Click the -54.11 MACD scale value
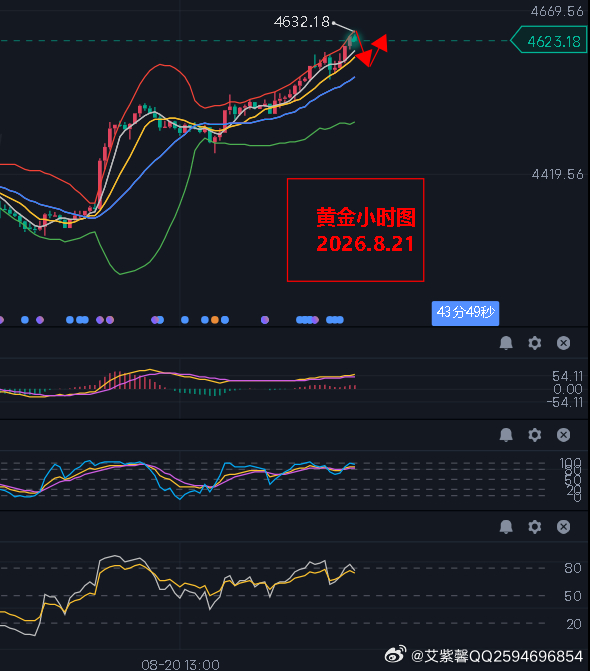This screenshot has width=590, height=671. (x=565, y=402)
